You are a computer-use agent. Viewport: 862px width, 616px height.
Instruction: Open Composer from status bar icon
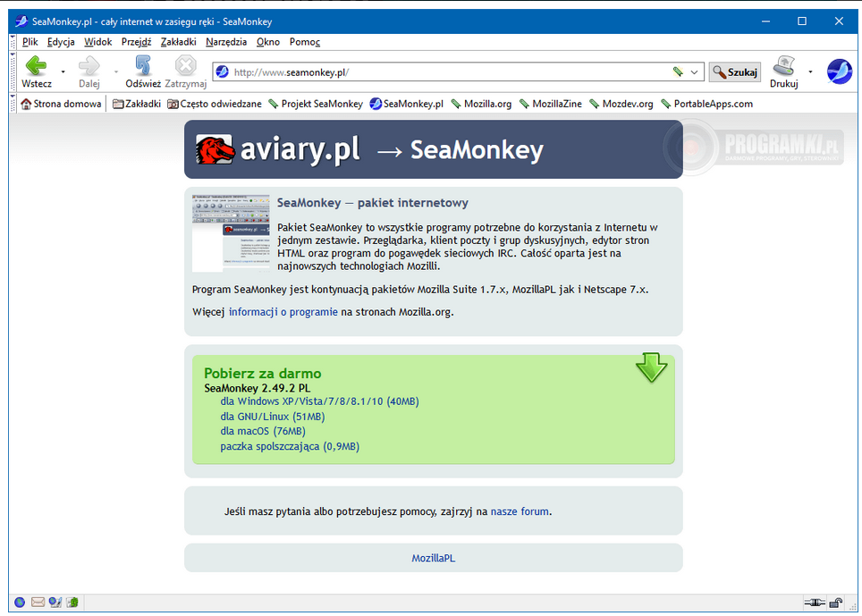(x=55, y=603)
